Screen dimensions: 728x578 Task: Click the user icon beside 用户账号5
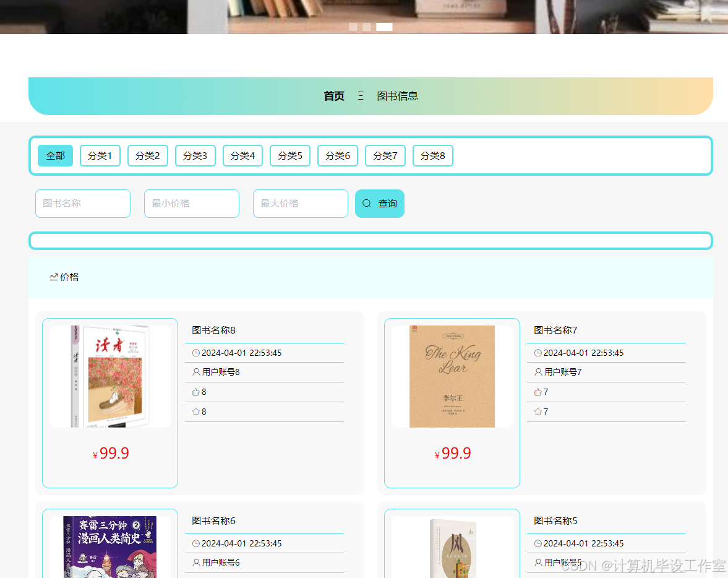(x=539, y=563)
